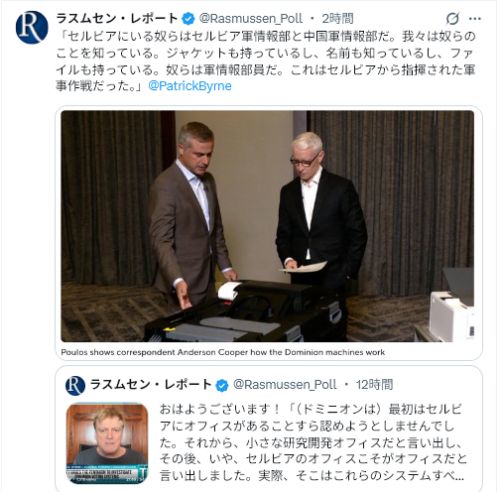Expand truncated quoted text at trailing ellipsis
The width and height of the screenshot is (500, 492).
point(459,476)
